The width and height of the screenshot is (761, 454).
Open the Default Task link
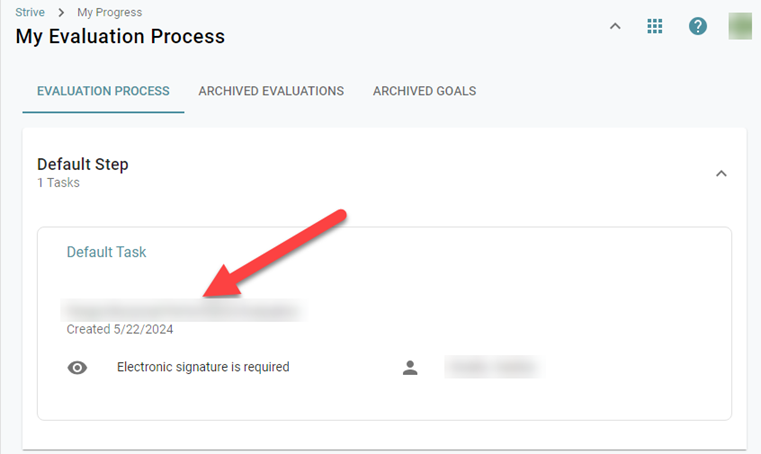click(x=106, y=252)
